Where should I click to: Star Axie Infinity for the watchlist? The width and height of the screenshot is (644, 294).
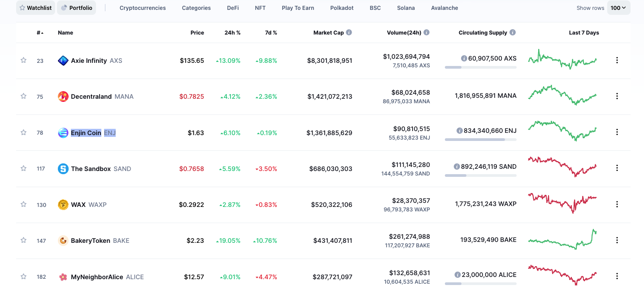[x=23, y=60]
